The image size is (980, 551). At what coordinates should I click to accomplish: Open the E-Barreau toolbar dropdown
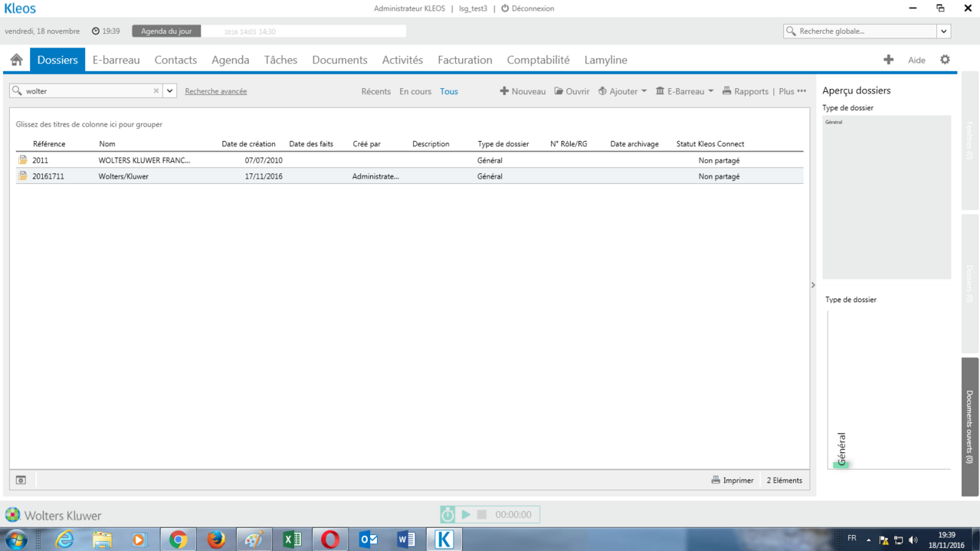pyautogui.click(x=684, y=91)
